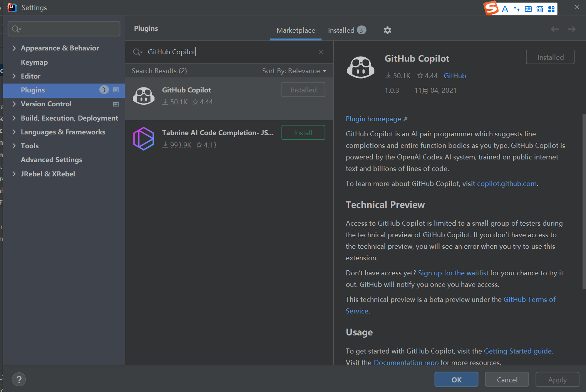Click the plugin description scrollbar
The width and height of the screenshot is (586, 392).
click(584, 201)
